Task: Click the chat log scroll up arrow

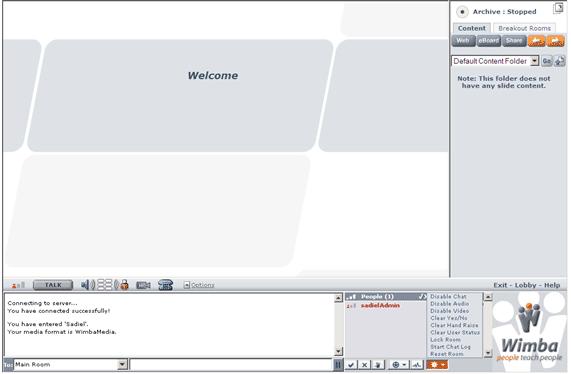Action: click(x=338, y=298)
